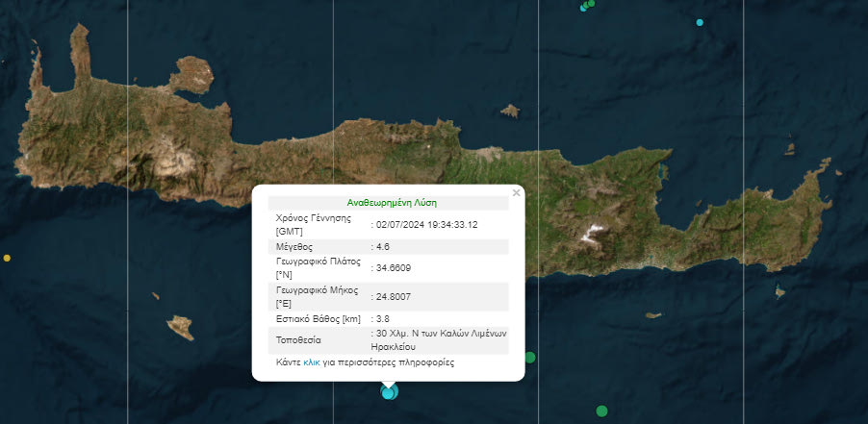Close the earthquake info popup
868x424 pixels.
(x=516, y=192)
